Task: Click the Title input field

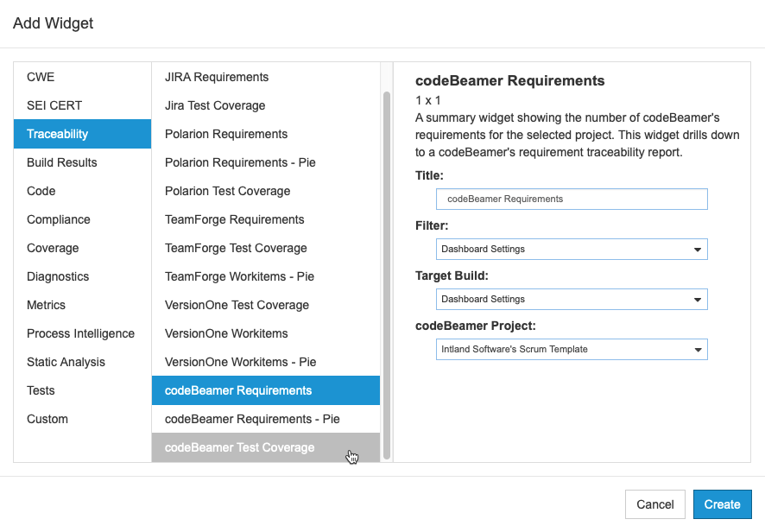Action: pyautogui.click(x=572, y=199)
